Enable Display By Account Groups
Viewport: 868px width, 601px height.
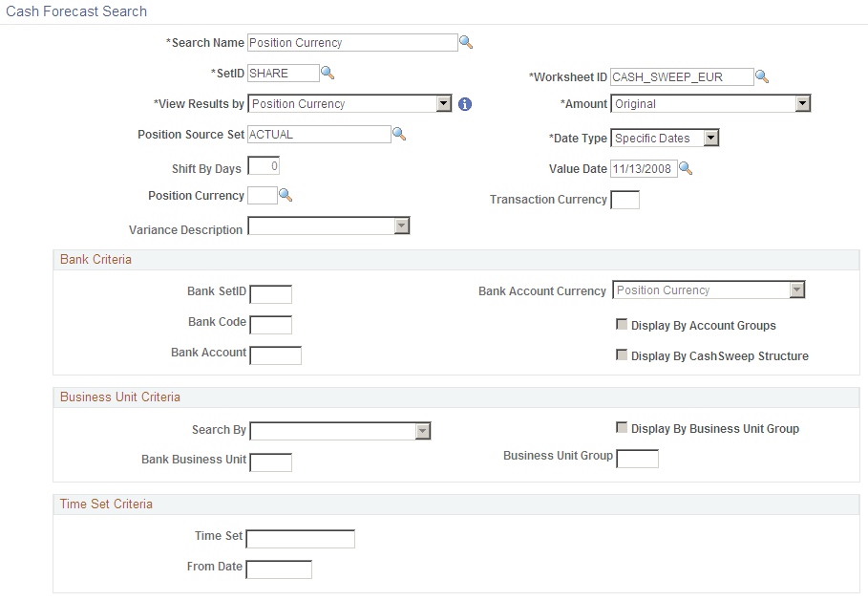(622, 324)
